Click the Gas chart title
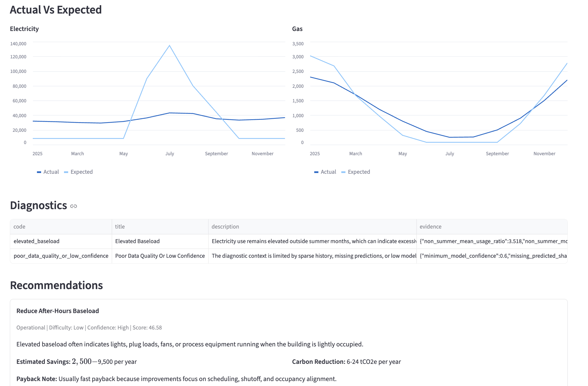 (297, 29)
